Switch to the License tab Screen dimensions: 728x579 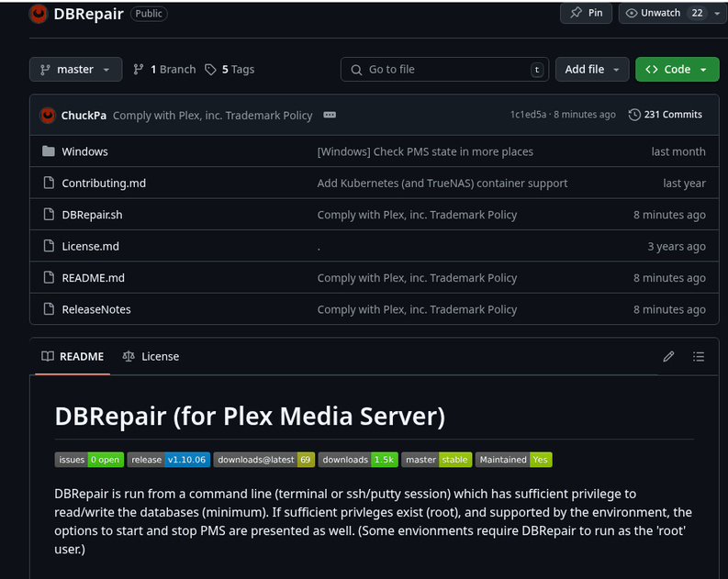pyautogui.click(x=151, y=356)
